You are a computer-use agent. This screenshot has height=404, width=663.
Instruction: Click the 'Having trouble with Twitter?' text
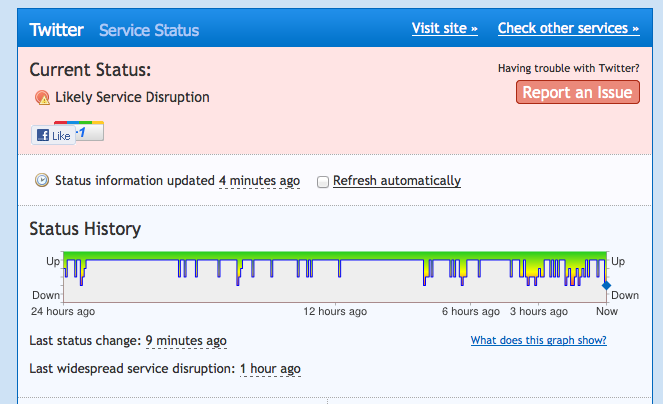click(568, 68)
